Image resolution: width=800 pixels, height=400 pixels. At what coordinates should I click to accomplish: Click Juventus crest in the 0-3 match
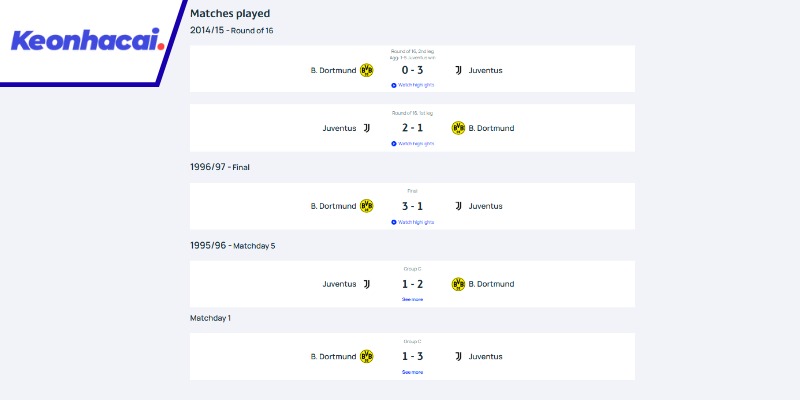(x=459, y=71)
